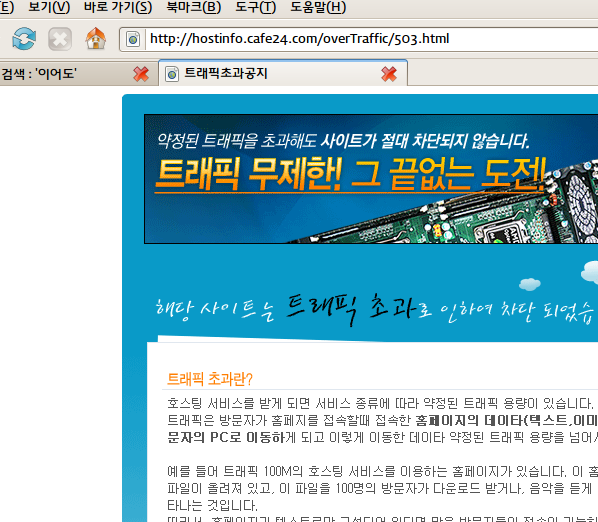Open the 북마크(B) menu
Screen dimensions: 598x522
pyautogui.click(x=194, y=7)
